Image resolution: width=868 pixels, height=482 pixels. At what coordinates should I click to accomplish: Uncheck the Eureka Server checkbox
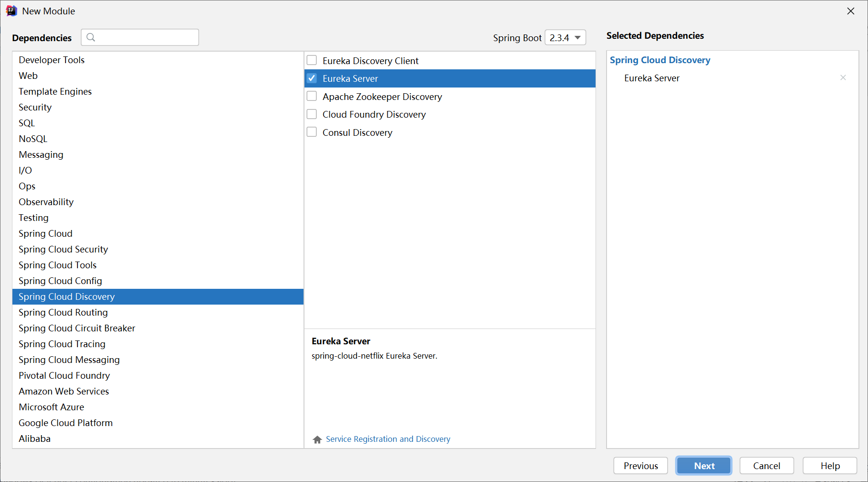[x=312, y=78]
